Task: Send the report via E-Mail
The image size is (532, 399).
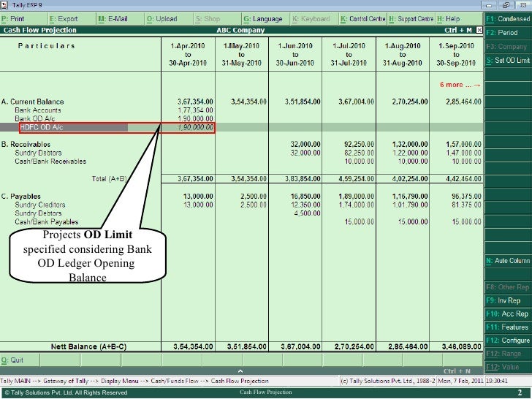Action: (x=121, y=19)
